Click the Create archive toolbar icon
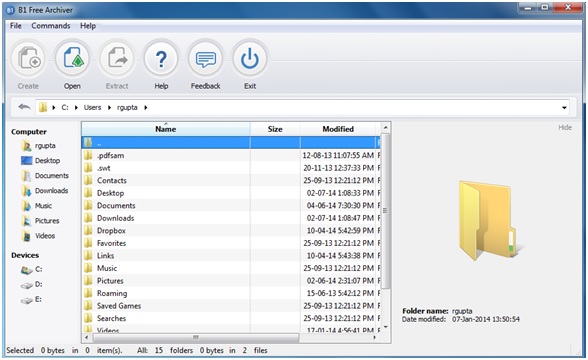This screenshot has height=360, width=588. (x=29, y=59)
